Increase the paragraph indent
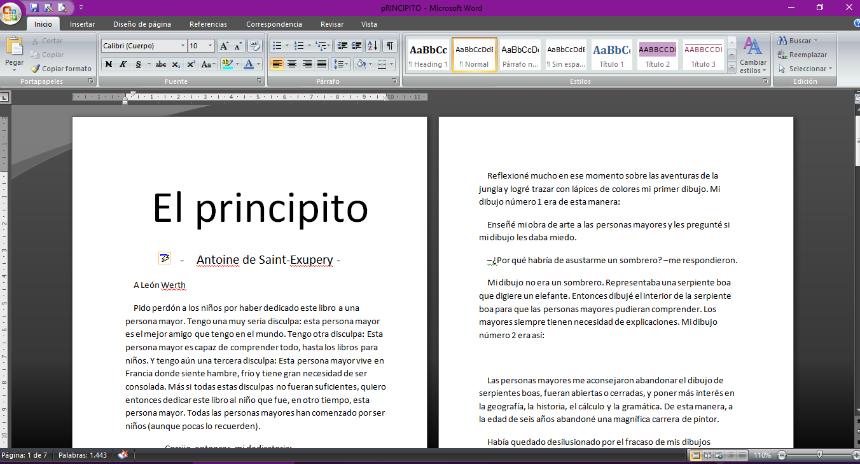Image resolution: width=860 pixels, height=464 pixels. (x=357, y=46)
